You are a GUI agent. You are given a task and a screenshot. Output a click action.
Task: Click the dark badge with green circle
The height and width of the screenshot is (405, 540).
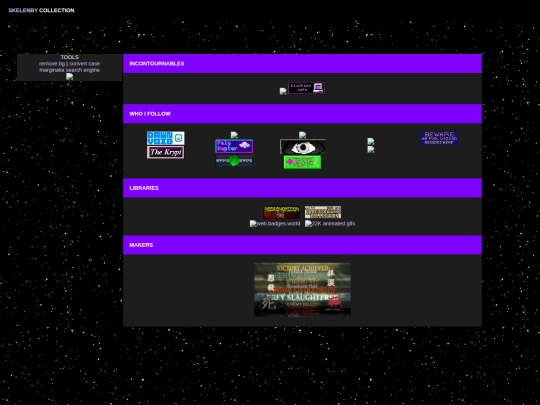coord(234,160)
